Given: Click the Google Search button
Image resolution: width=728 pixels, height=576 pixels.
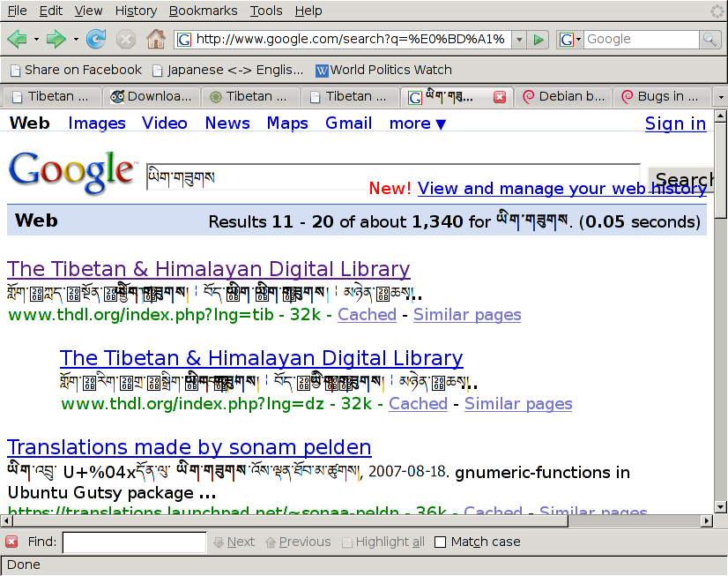Looking at the screenshot, I should pos(680,179).
